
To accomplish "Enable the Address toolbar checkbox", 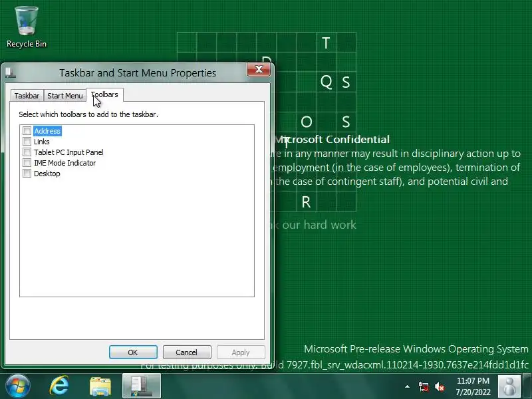I will 27,130.
